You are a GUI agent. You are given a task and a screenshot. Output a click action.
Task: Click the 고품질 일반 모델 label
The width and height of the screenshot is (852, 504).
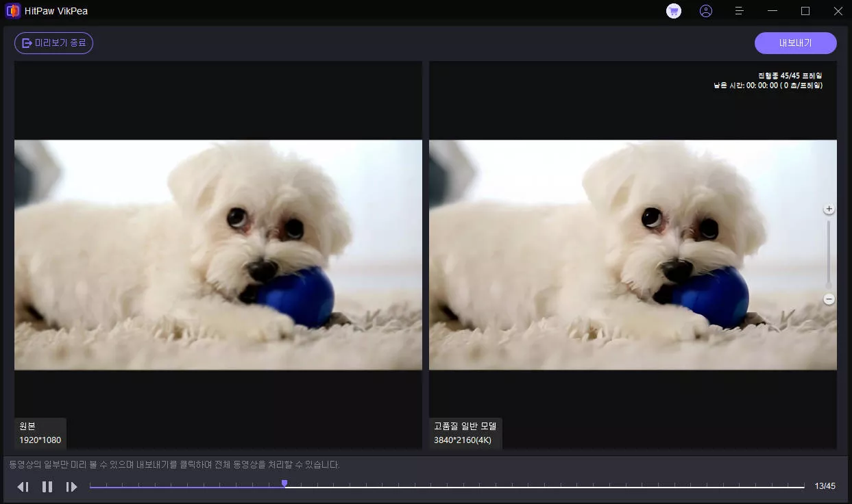[465, 426]
